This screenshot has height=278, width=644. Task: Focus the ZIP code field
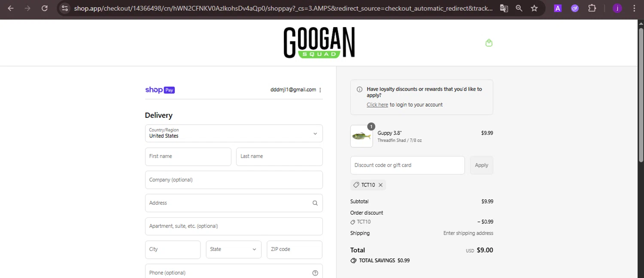295,249
